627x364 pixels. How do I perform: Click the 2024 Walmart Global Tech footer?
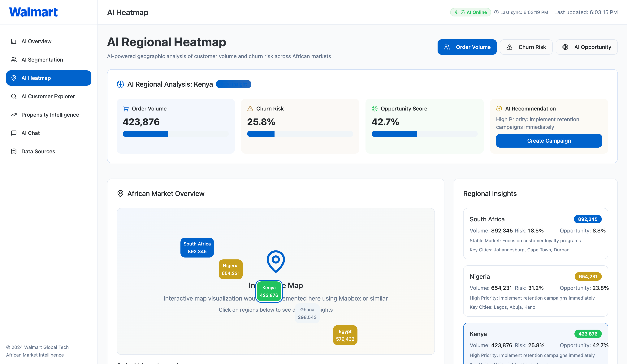[x=37, y=347]
